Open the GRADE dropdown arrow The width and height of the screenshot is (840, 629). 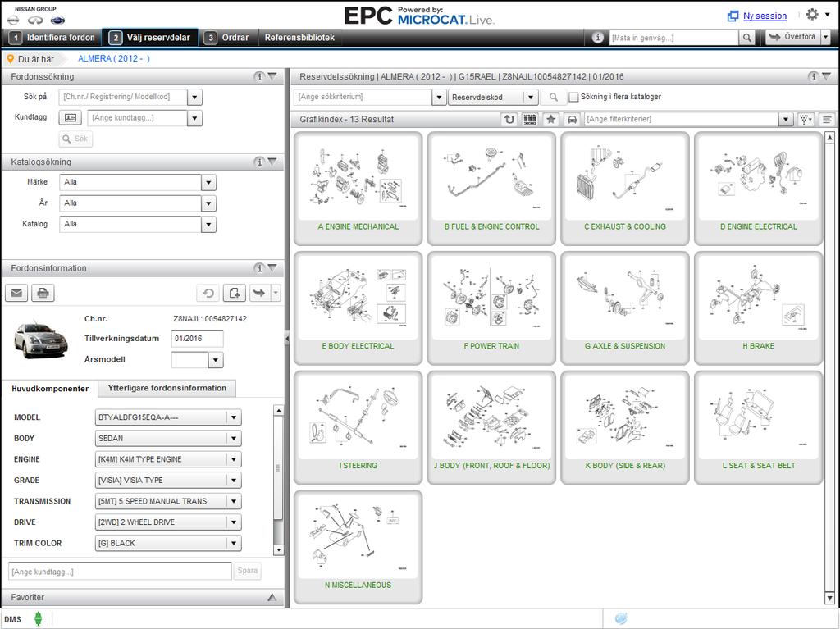point(234,480)
